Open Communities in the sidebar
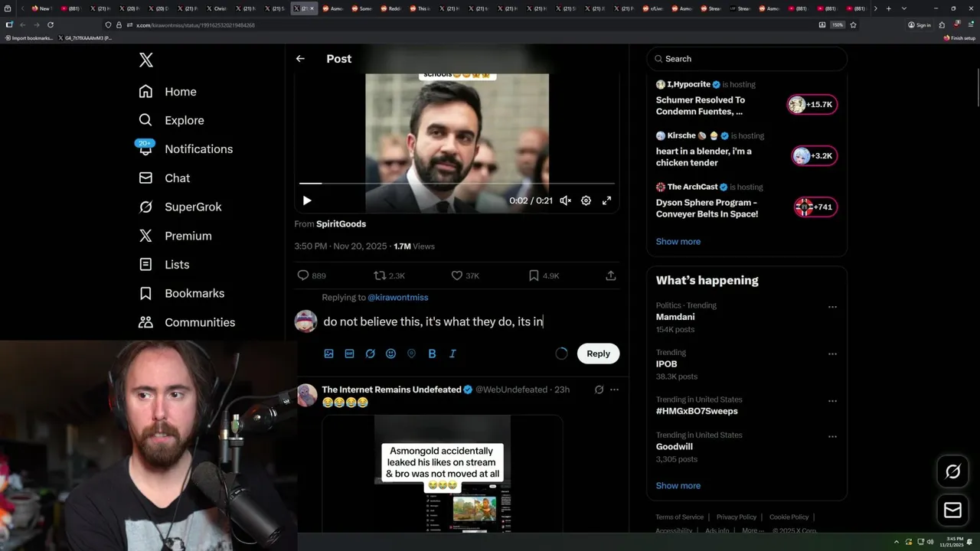Image resolution: width=980 pixels, height=551 pixels. (187, 322)
